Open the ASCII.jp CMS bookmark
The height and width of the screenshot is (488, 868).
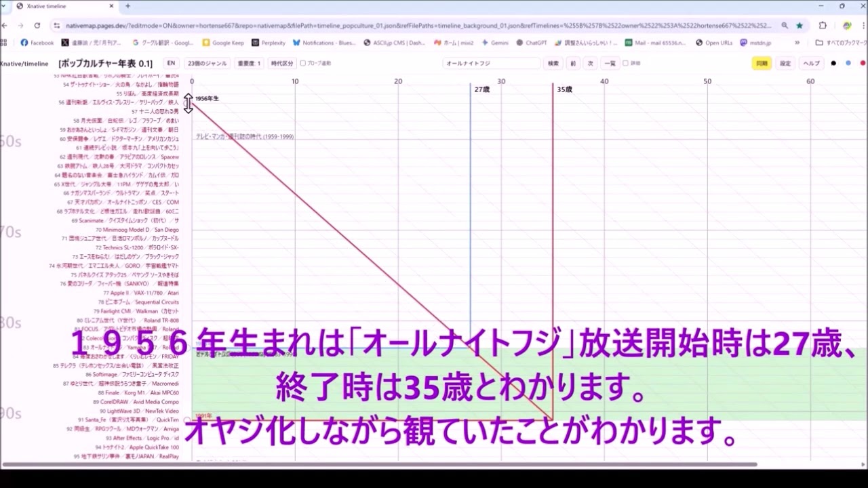click(395, 42)
